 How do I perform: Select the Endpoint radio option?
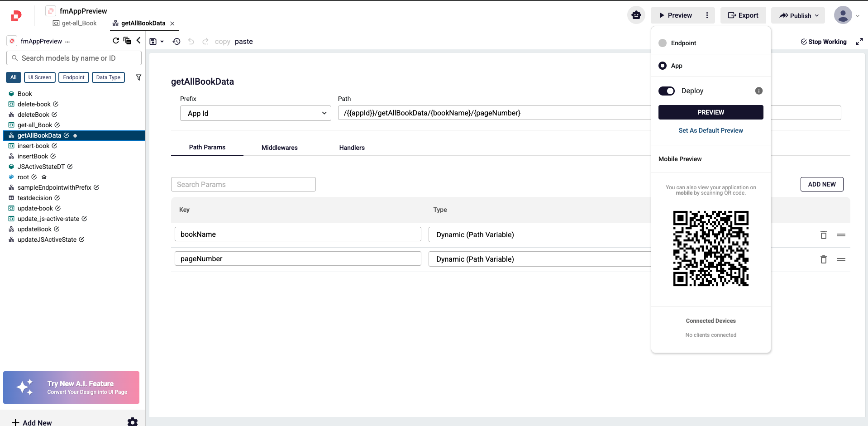(x=663, y=43)
